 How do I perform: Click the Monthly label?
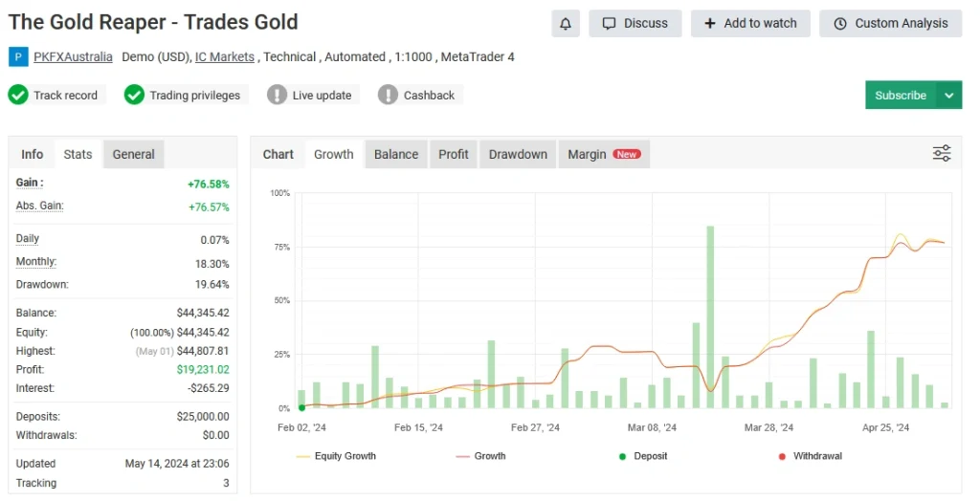coord(36,262)
